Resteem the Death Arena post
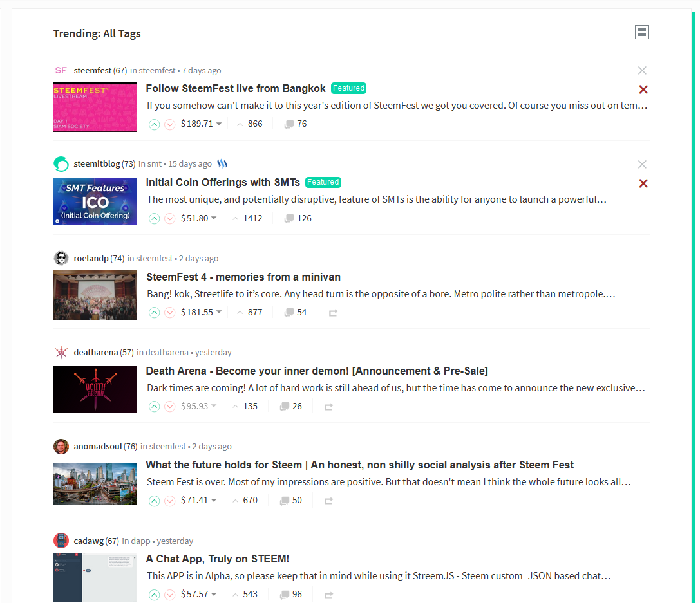Image resolution: width=700 pixels, height=603 pixels. pos(328,407)
